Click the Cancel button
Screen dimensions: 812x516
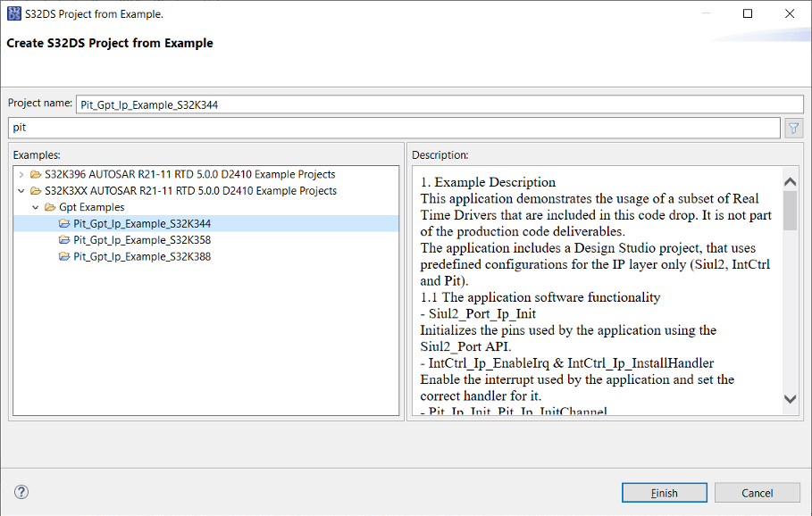pyautogui.click(x=757, y=492)
